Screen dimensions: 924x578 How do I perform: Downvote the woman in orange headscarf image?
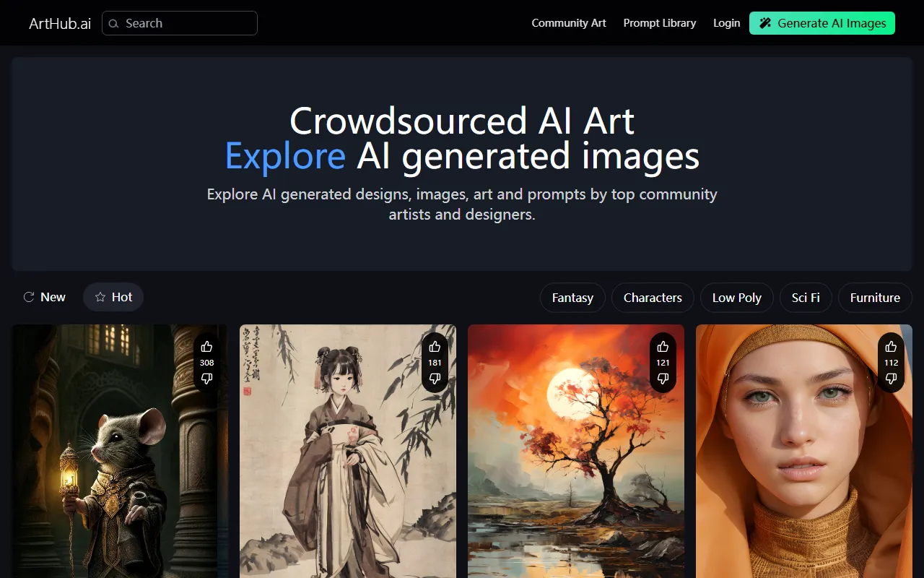coord(891,378)
